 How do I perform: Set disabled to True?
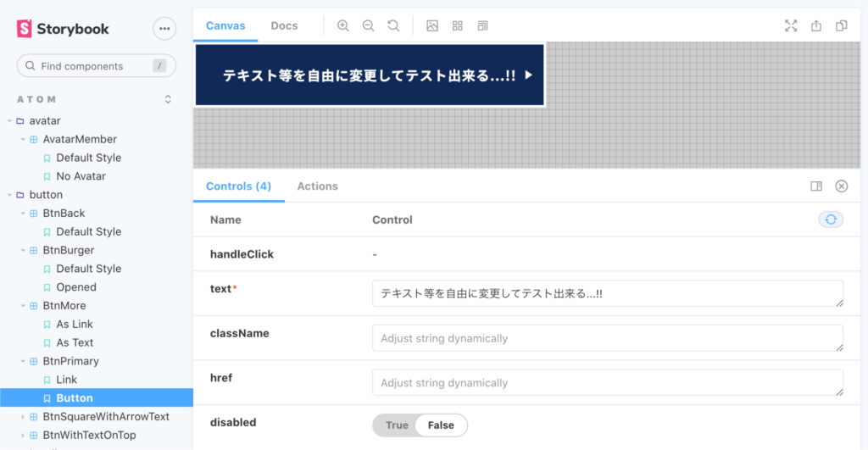[397, 425]
